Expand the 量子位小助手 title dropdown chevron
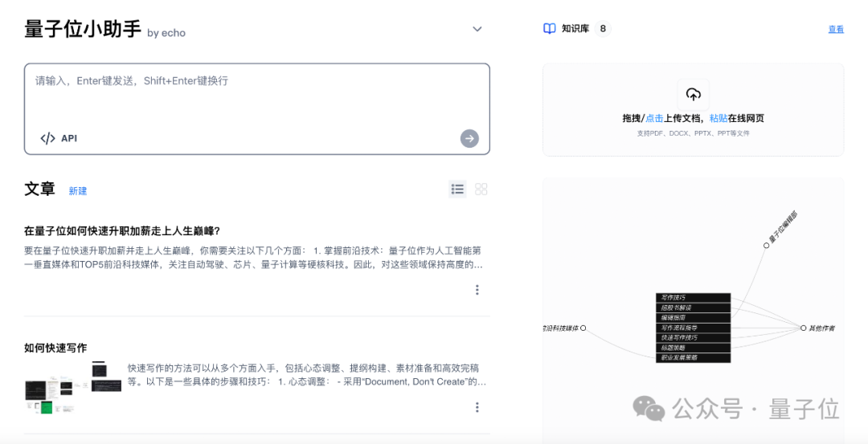 click(477, 29)
